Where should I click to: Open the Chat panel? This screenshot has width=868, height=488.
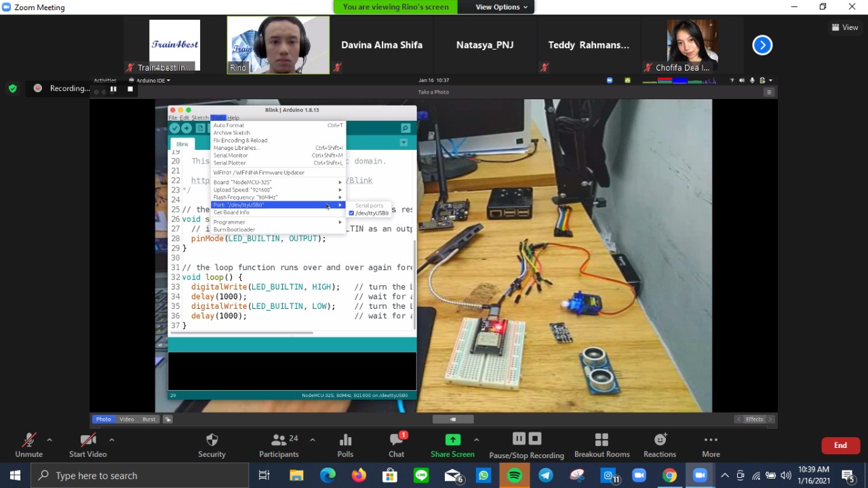[x=397, y=440]
